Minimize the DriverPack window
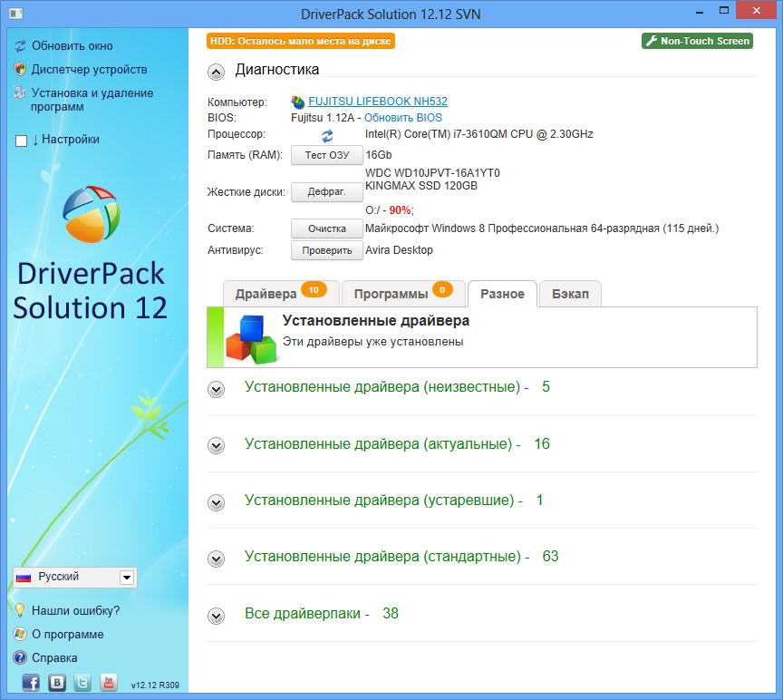Screen dimensions: 783x700 click(x=700, y=11)
